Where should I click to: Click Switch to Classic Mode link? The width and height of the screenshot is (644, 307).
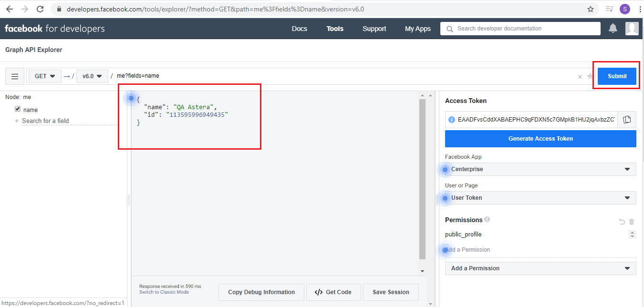tap(164, 292)
